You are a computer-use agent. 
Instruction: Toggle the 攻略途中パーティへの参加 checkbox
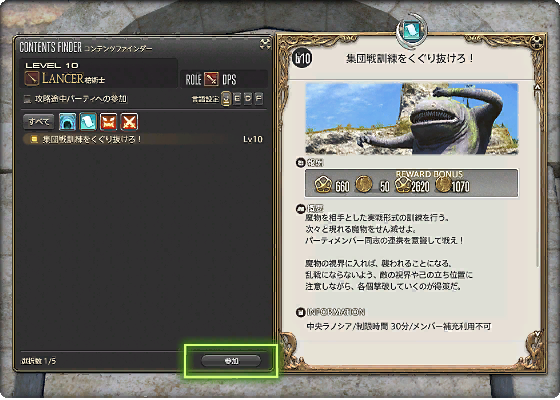(28, 99)
